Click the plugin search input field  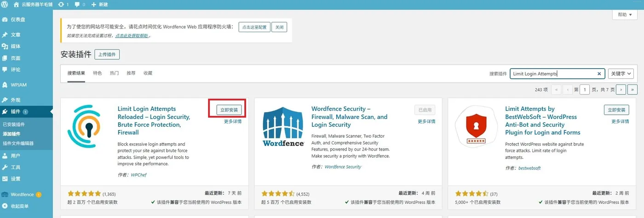click(x=552, y=73)
